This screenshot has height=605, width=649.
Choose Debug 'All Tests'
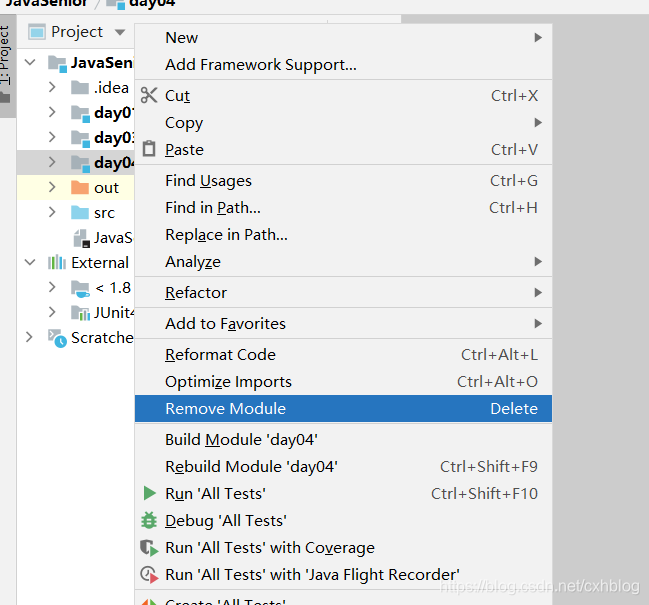[x=343, y=521]
